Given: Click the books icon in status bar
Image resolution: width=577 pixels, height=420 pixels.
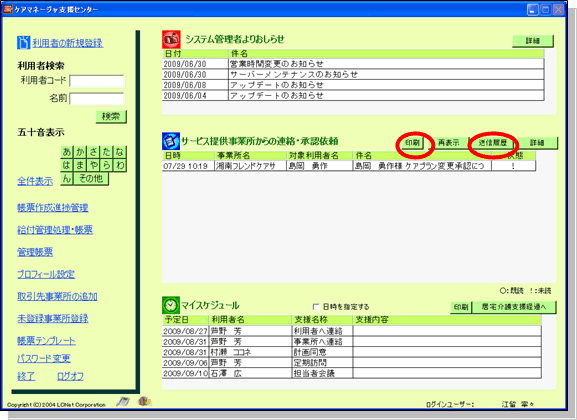Looking at the screenshot, I should (145, 401).
